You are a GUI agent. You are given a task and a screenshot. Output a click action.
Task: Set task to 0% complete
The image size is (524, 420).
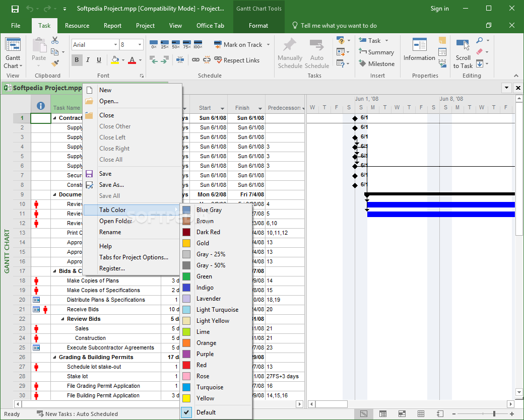[154, 44]
